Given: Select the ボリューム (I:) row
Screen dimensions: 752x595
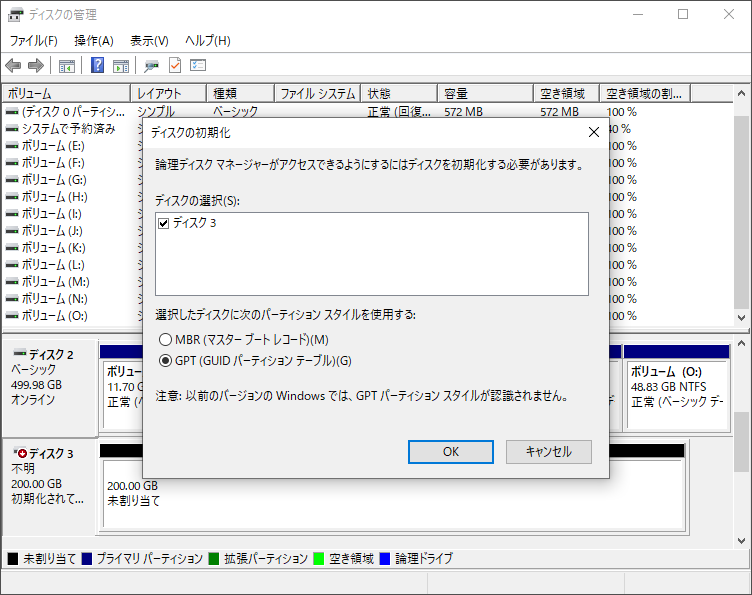Looking at the screenshot, I should (52, 214).
